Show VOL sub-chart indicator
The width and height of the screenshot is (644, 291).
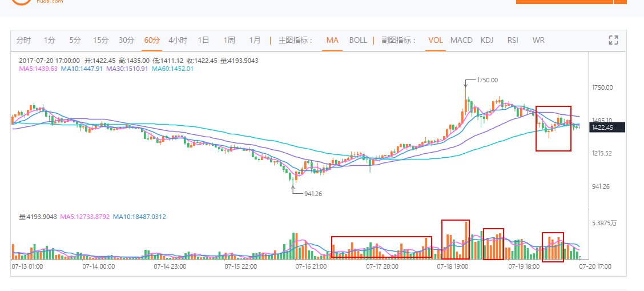[x=436, y=40]
